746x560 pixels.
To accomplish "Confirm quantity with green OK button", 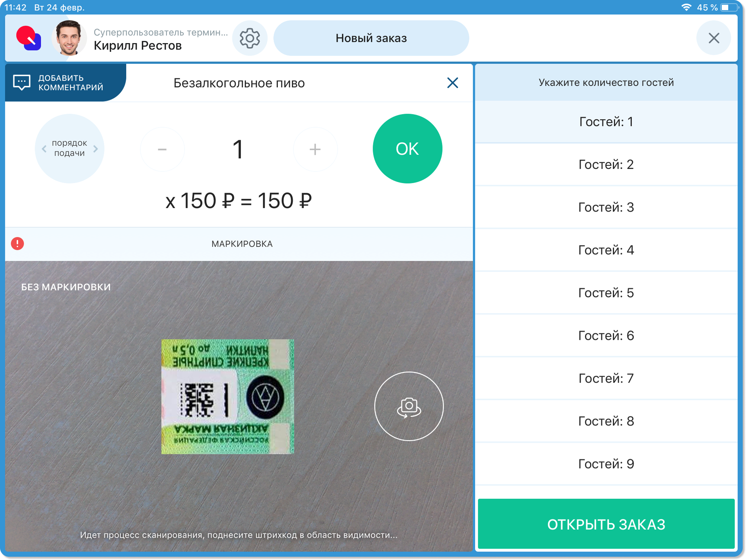I will (407, 149).
